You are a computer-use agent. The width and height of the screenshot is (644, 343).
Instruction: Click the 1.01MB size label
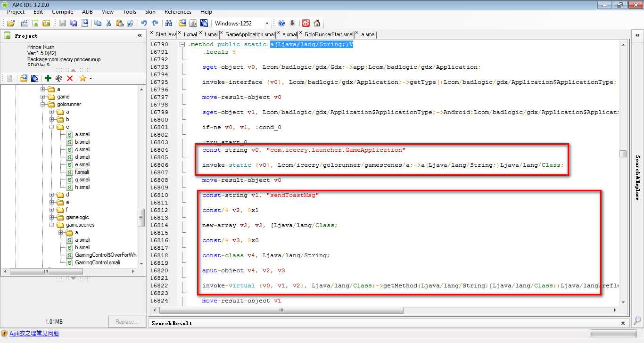[x=55, y=322]
